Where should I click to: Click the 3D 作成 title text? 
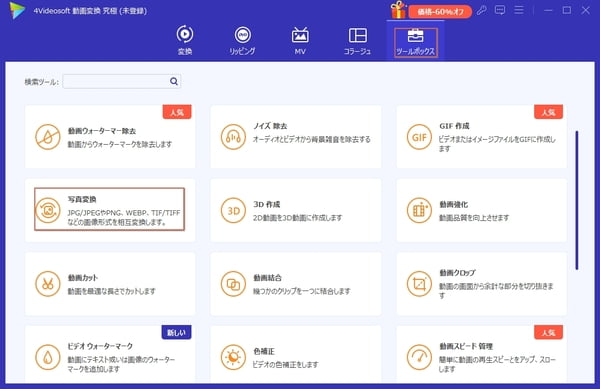(x=267, y=204)
